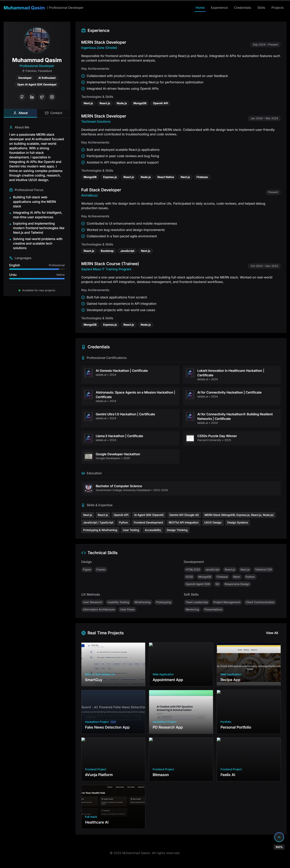The width and height of the screenshot is (290, 868).
Task: Click the Ingenious Zone (Onsite) company link
Action: (99, 48)
